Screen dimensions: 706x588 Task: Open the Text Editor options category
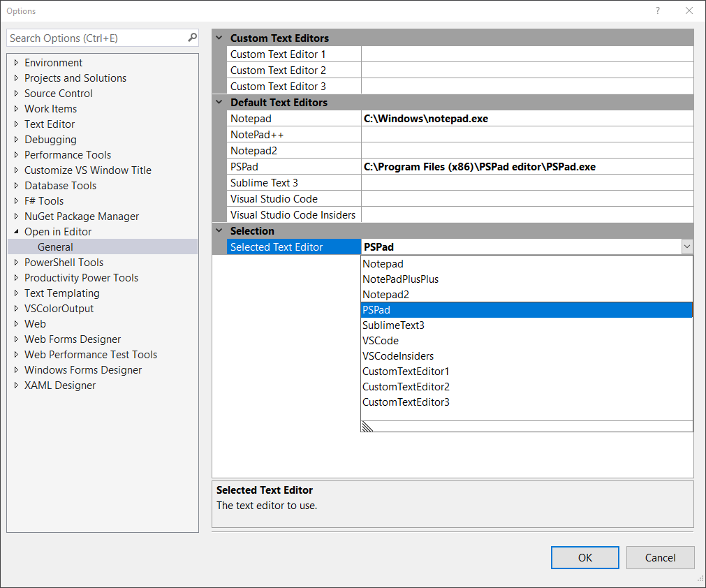pos(50,124)
